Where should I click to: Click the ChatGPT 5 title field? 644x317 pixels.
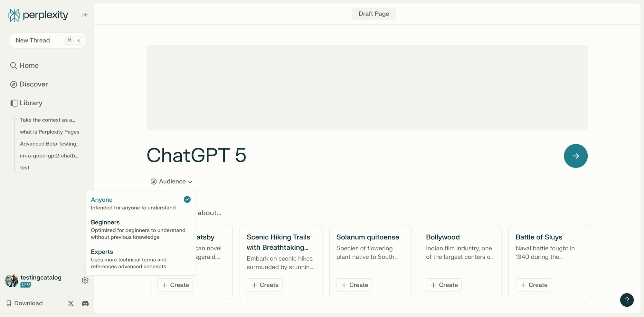[x=197, y=156]
